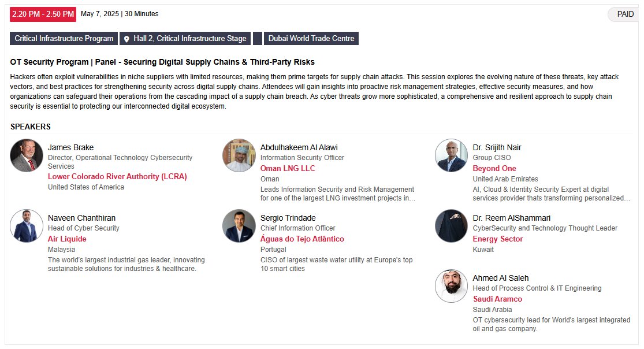644x349 pixels.
Task: Select the Critical Infrastructure Program tag
Action: tap(64, 38)
